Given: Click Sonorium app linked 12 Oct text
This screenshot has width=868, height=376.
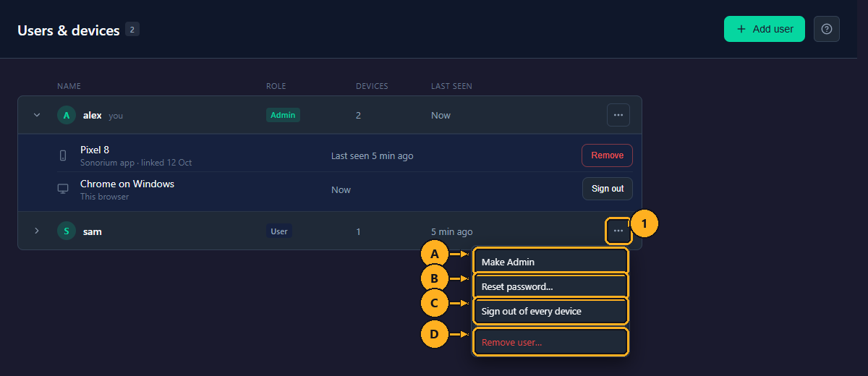Looking at the screenshot, I should coord(136,163).
